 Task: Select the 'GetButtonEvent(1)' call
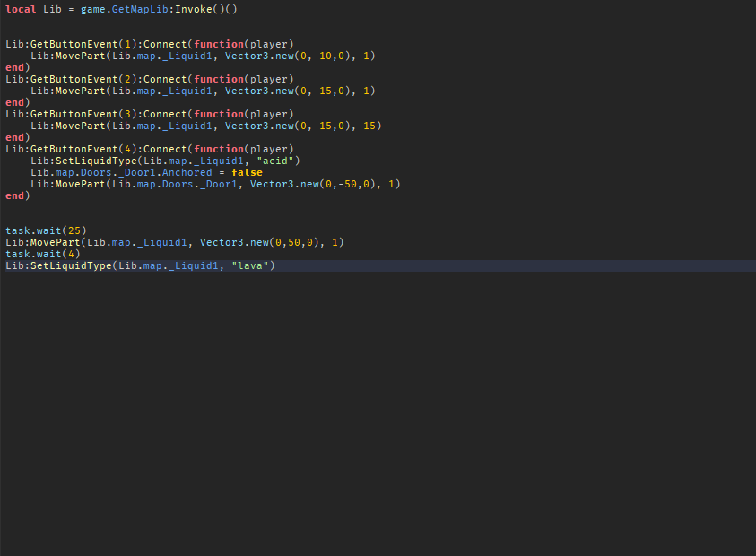pyautogui.click(x=81, y=43)
